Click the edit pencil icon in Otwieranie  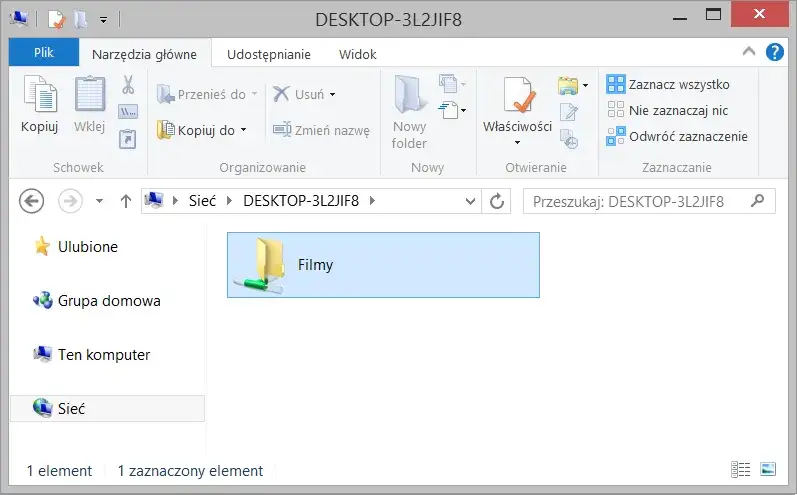pyautogui.click(x=568, y=111)
